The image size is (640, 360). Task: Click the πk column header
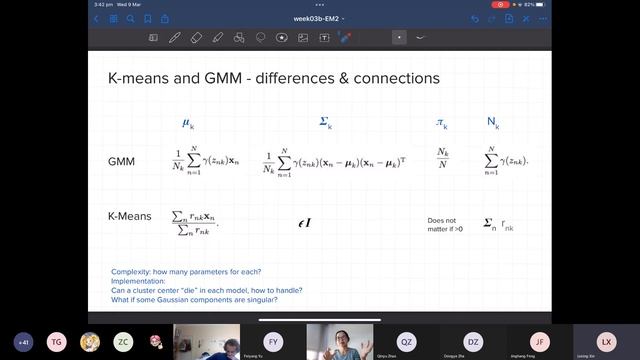442,123
